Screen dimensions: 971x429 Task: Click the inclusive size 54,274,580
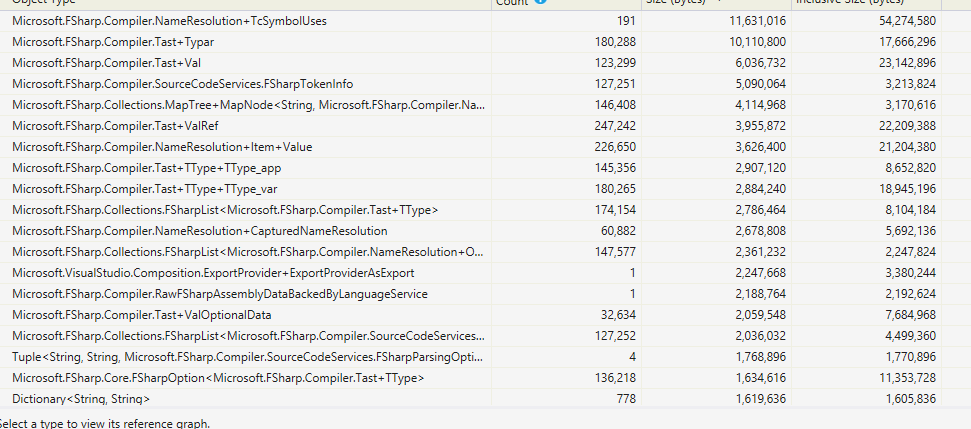pyautogui.click(x=907, y=21)
